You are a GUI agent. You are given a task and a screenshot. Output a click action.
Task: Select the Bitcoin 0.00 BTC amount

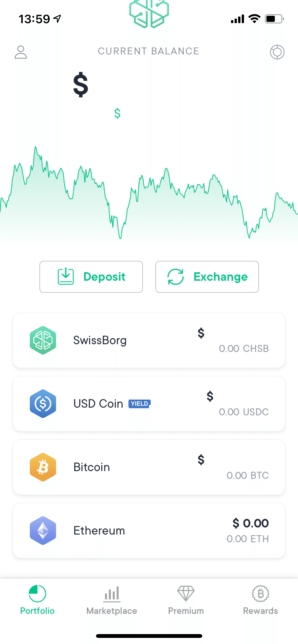click(x=248, y=475)
